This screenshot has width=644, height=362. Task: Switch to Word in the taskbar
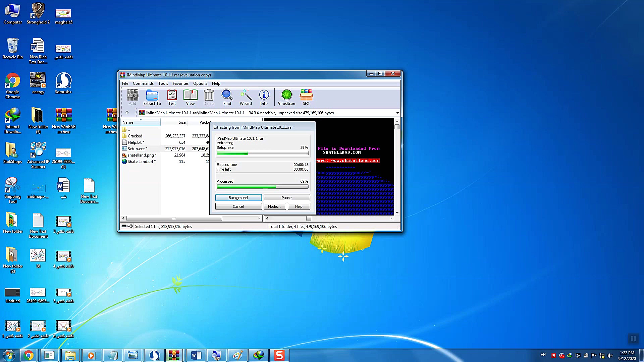(196, 355)
